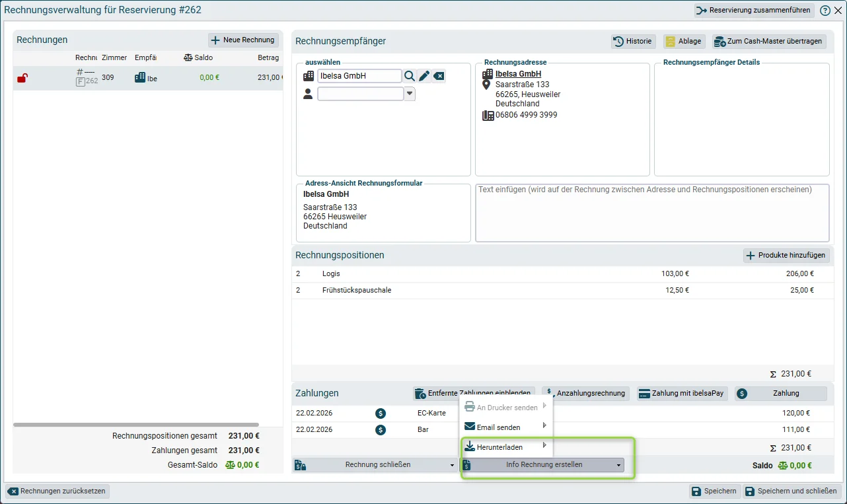This screenshot has height=504, width=847.
Task: Open the Ibelsa GmbH link under Rechnungsadresse
Action: point(518,74)
